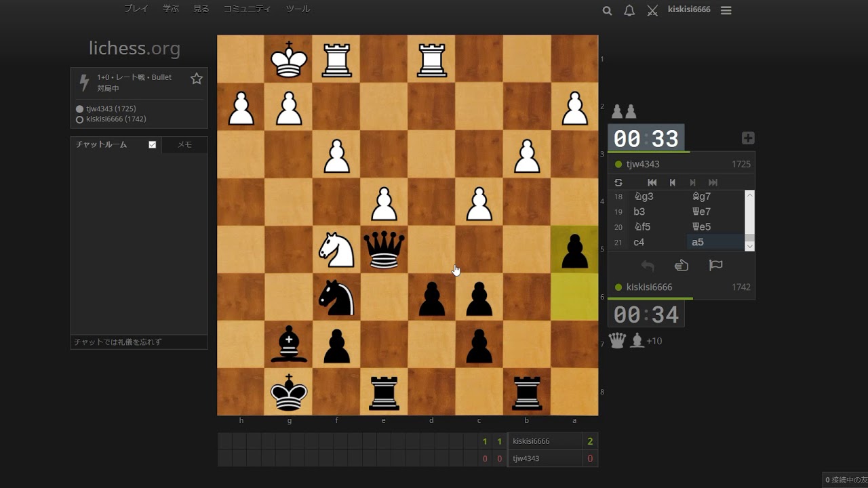Click the white pawn on c4
This screenshot has width=868, height=488.
click(x=479, y=202)
